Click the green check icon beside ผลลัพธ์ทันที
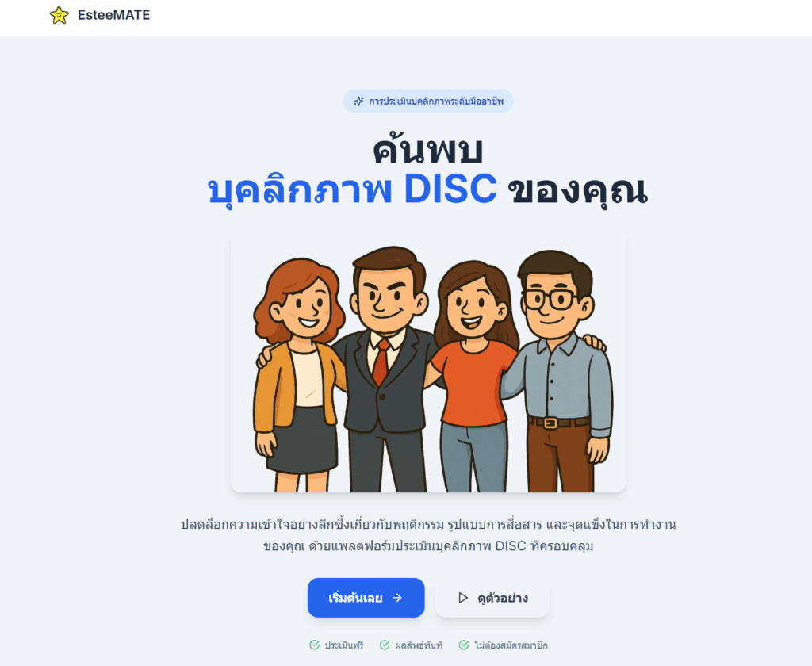812x666 pixels. [x=385, y=645]
